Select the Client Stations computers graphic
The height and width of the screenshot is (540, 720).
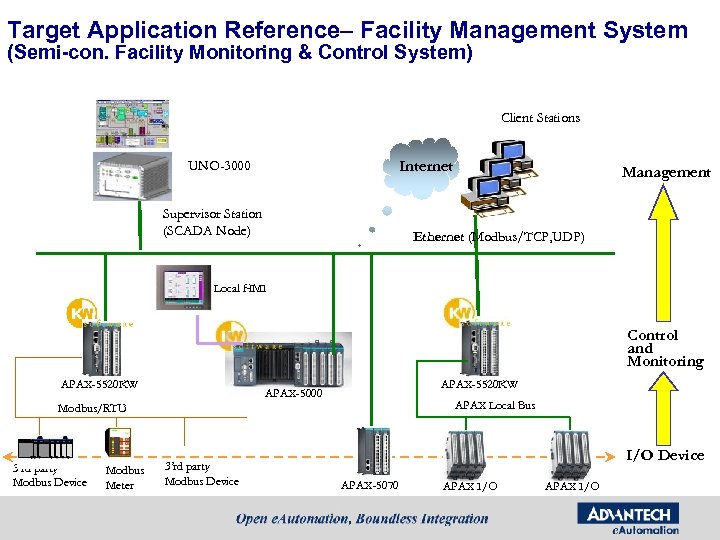499,178
